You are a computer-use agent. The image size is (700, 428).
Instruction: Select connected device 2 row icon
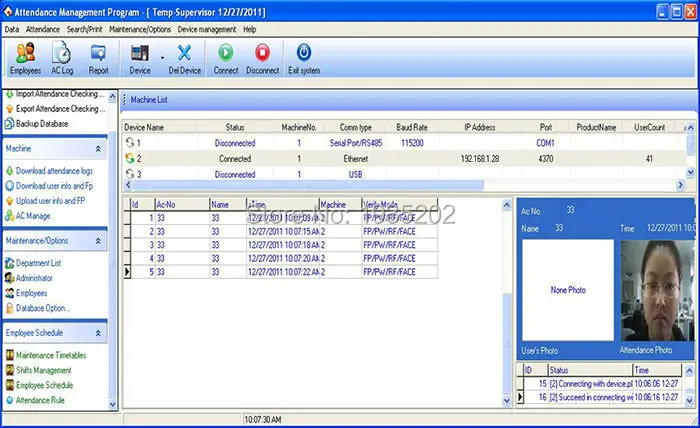point(130,158)
